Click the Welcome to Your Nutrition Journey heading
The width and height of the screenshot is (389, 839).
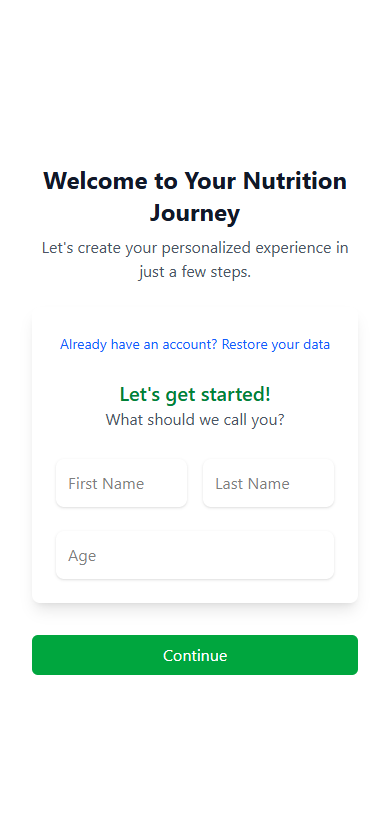pos(195,196)
